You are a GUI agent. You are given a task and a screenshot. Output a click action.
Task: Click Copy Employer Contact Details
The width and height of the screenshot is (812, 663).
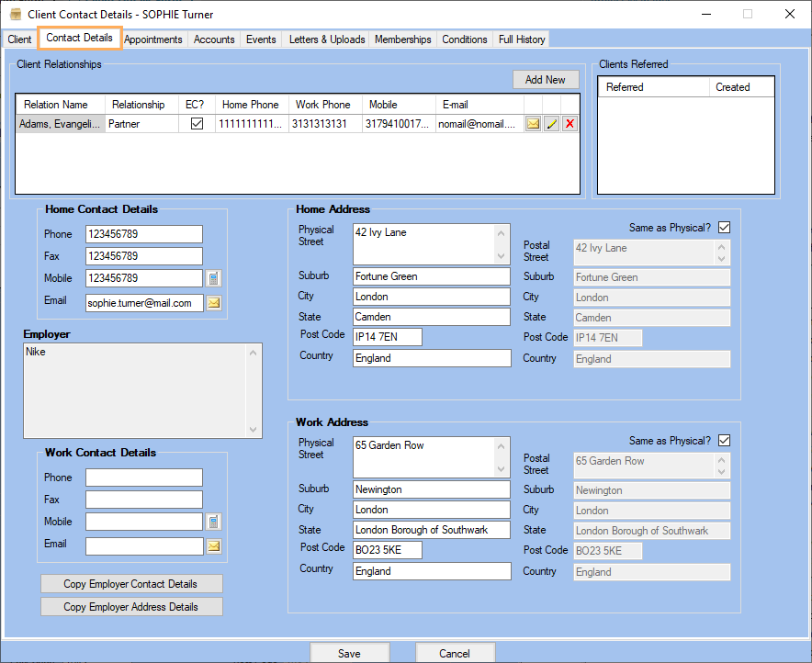pos(130,583)
